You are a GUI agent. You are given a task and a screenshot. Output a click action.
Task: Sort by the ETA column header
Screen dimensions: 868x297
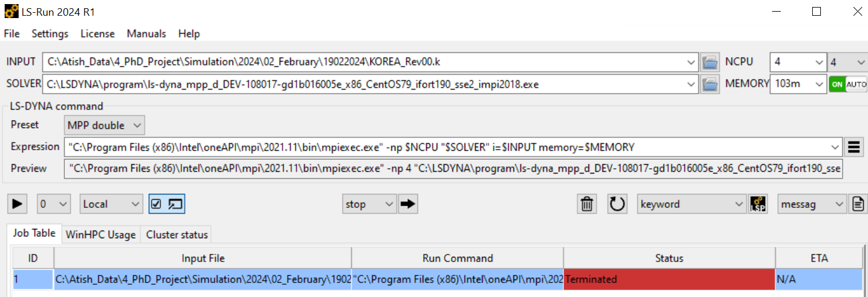819,258
